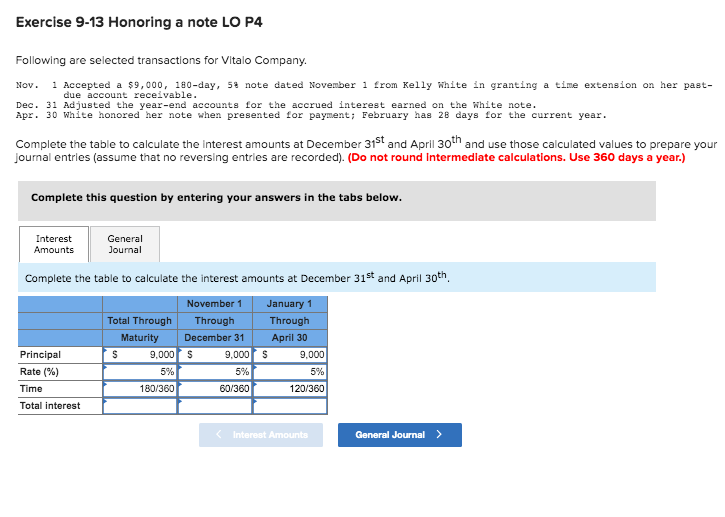The image size is (725, 517).
Task: Click the Rate cell under January 1 column
Action: (x=290, y=372)
